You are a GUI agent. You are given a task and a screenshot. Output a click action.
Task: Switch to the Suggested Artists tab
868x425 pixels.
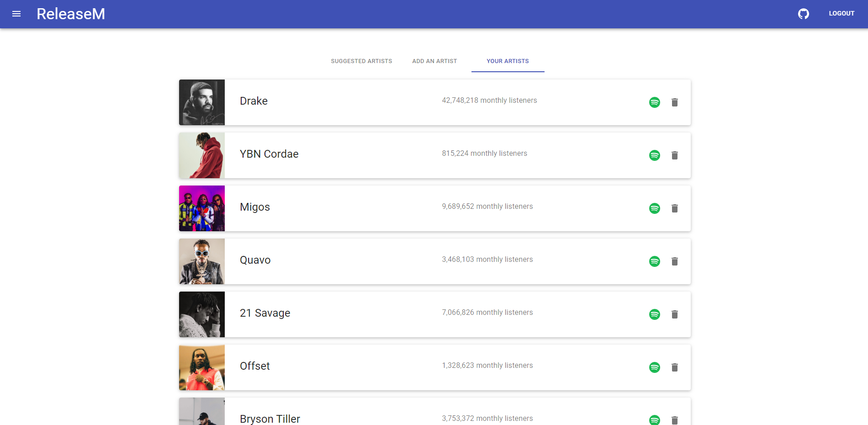pos(361,61)
